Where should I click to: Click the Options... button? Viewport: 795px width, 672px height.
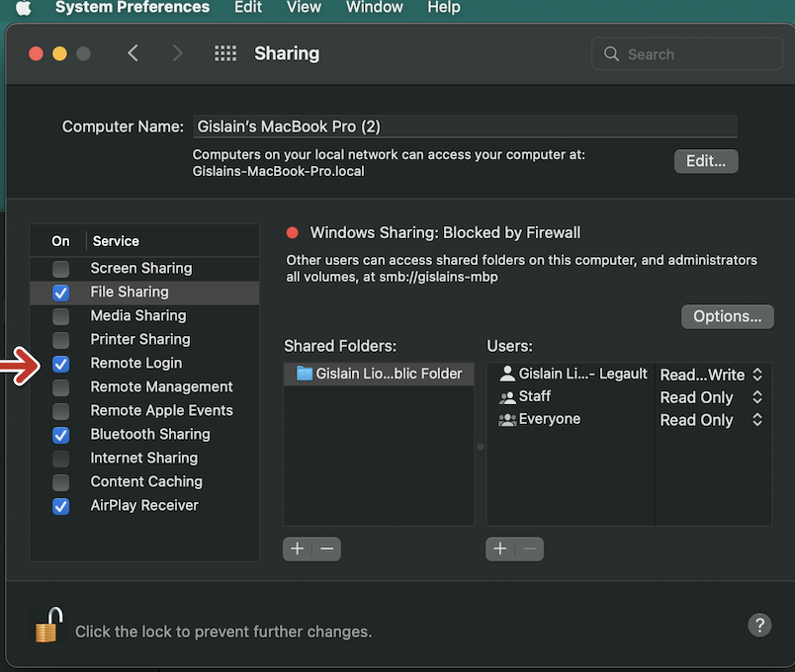[727, 317]
